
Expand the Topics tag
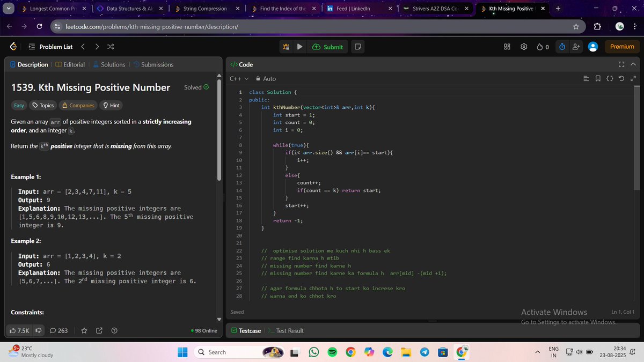tap(43, 106)
